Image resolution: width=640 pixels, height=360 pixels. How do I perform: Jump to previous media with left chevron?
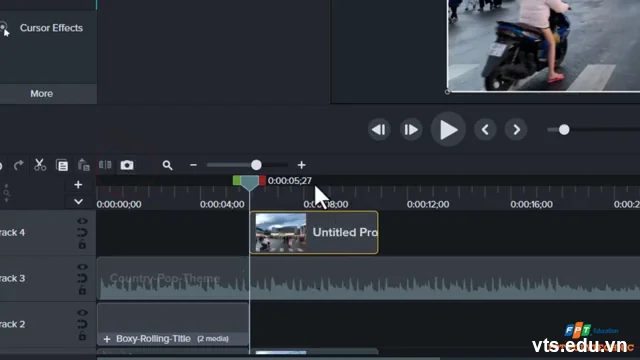coord(485,130)
